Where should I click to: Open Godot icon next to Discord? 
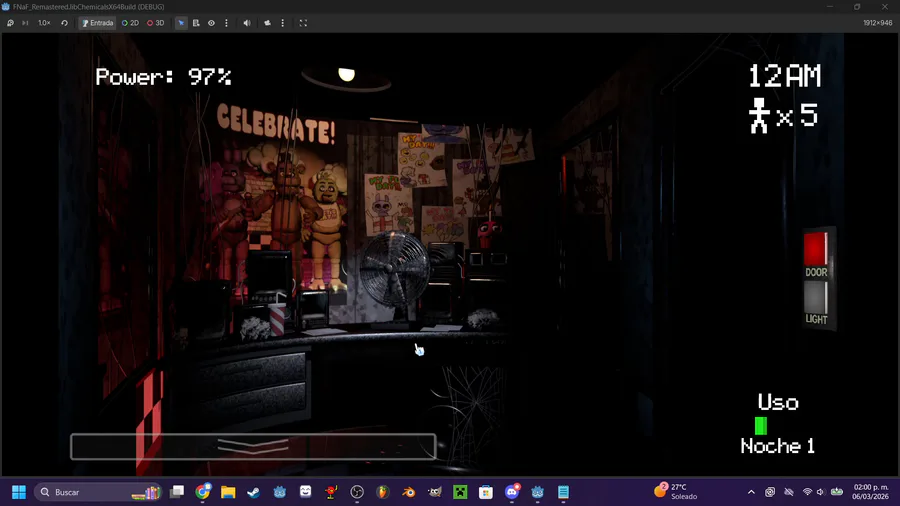[x=538, y=492]
